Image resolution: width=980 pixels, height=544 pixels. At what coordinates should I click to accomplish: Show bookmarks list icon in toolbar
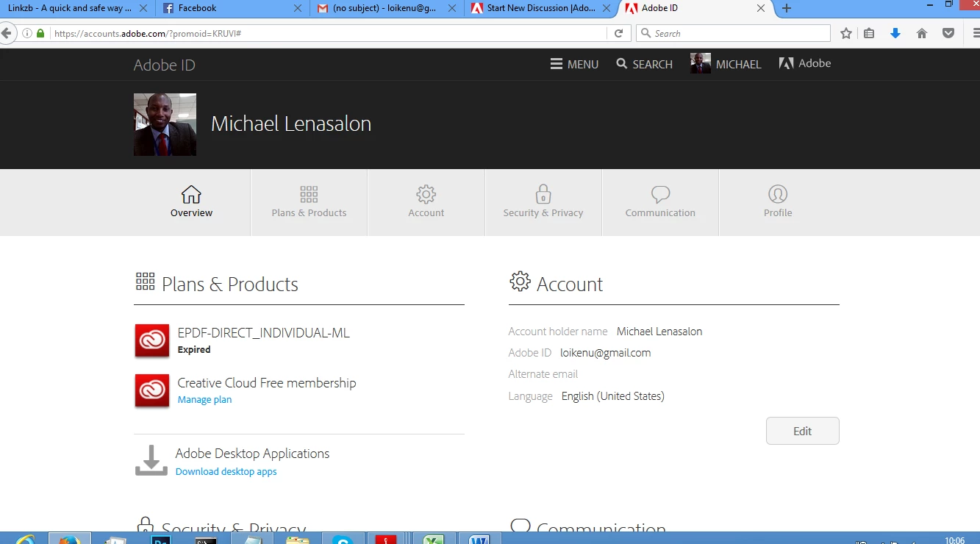869,33
